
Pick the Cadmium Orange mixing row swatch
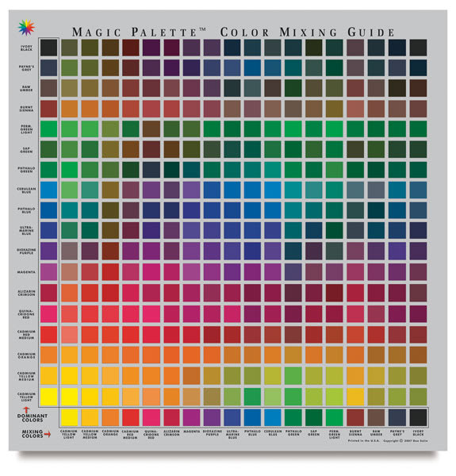[110, 417]
